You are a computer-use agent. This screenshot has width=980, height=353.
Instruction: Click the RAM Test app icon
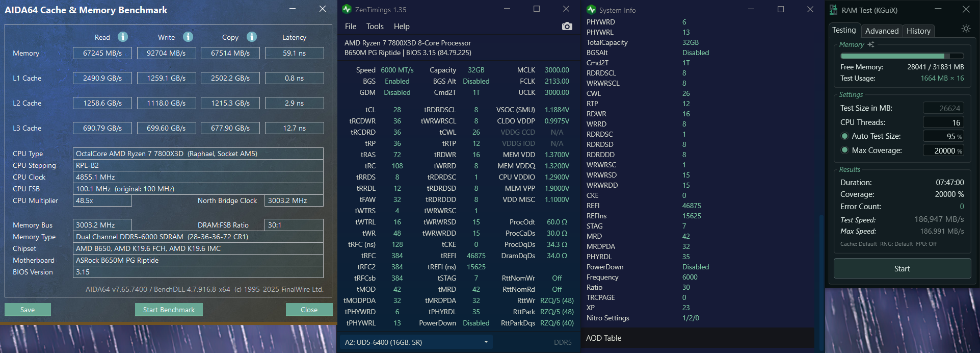click(x=833, y=10)
